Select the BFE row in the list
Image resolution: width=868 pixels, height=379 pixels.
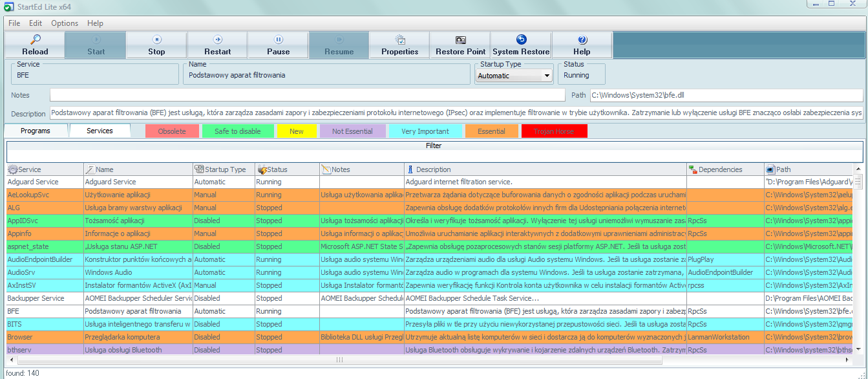[x=430, y=311]
